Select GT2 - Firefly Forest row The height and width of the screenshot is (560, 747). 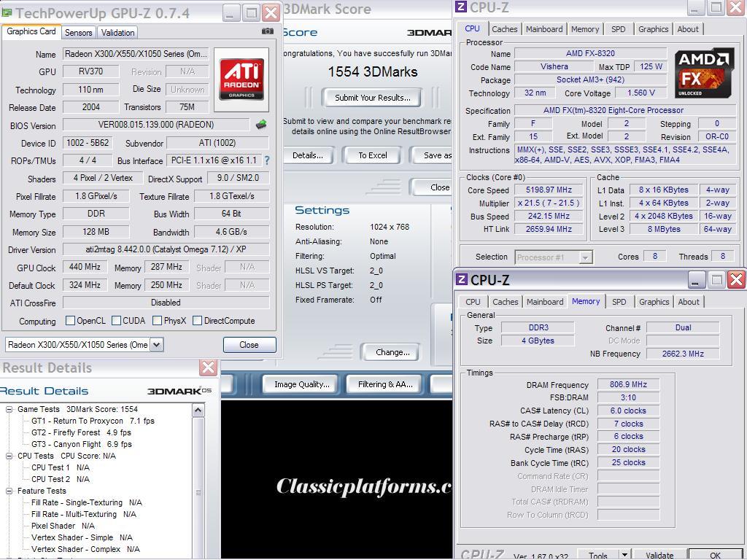81,432
